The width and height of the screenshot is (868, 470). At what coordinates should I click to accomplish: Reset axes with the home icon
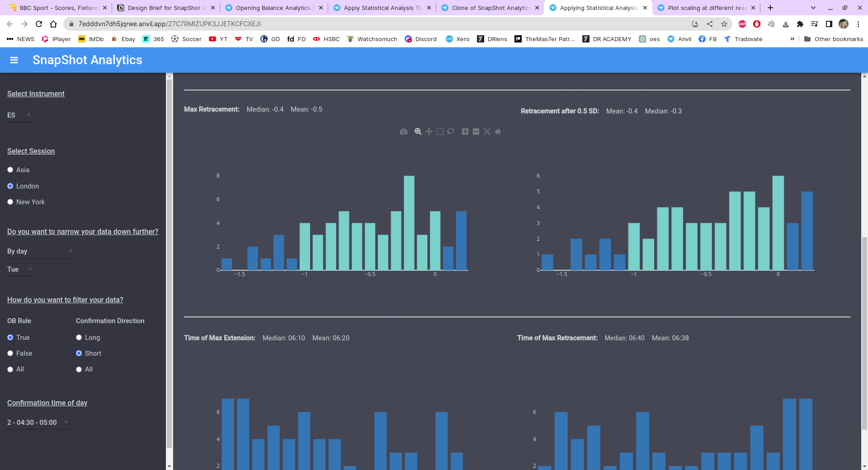[498, 132]
